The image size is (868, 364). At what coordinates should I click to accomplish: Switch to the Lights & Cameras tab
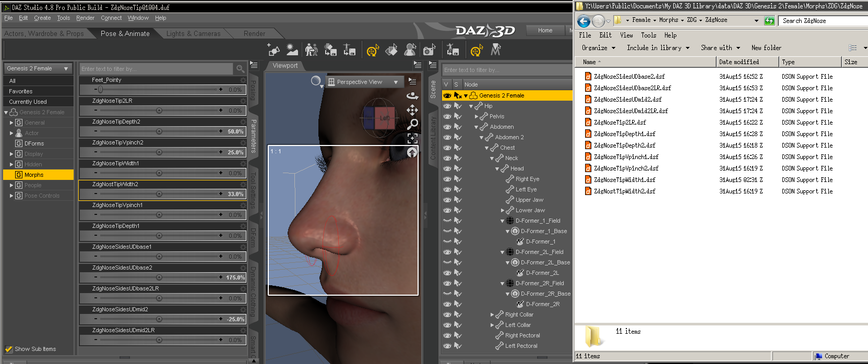point(193,33)
